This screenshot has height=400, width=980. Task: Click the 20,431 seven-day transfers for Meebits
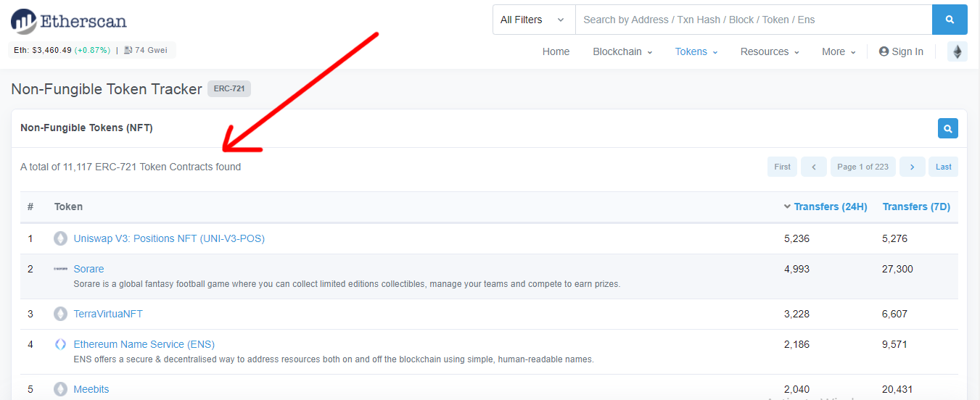point(898,389)
